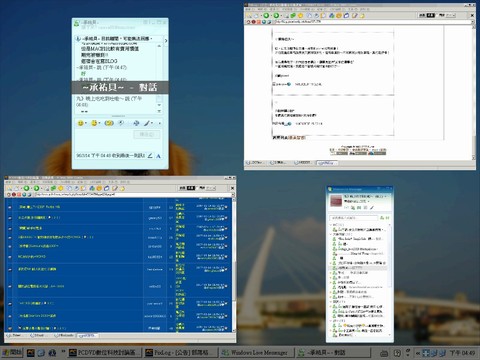Click display picture in Windows Live Messenger
Screen dimensions: 480x360
pyautogui.click(x=336, y=201)
